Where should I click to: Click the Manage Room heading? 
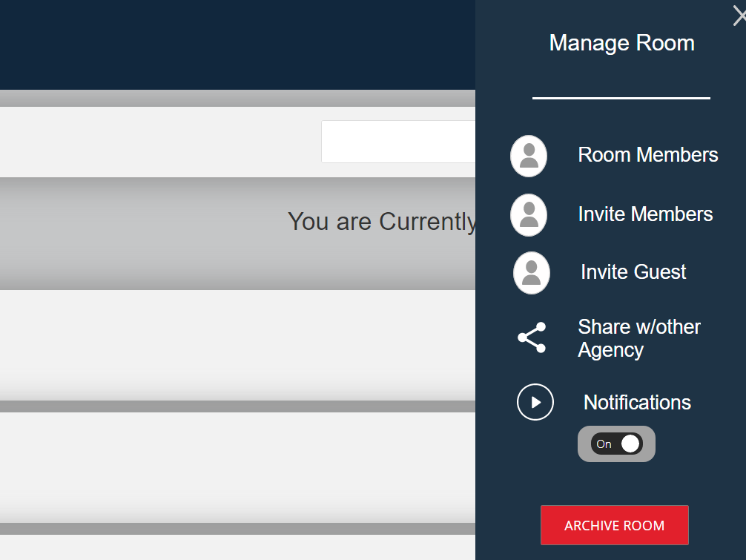[x=621, y=43]
